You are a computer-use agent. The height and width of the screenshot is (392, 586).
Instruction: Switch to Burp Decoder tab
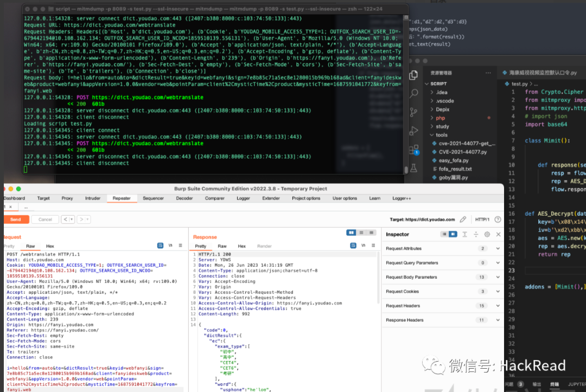184,198
